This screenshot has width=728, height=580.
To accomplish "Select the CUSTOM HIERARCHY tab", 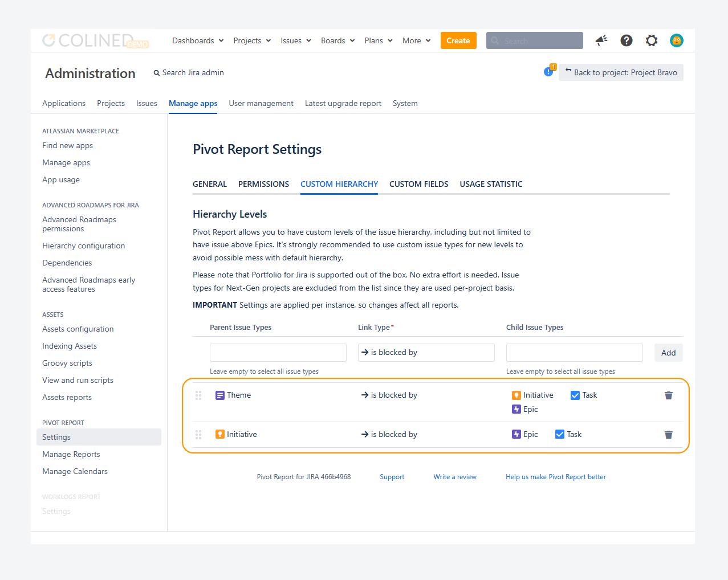I will (x=339, y=184).
